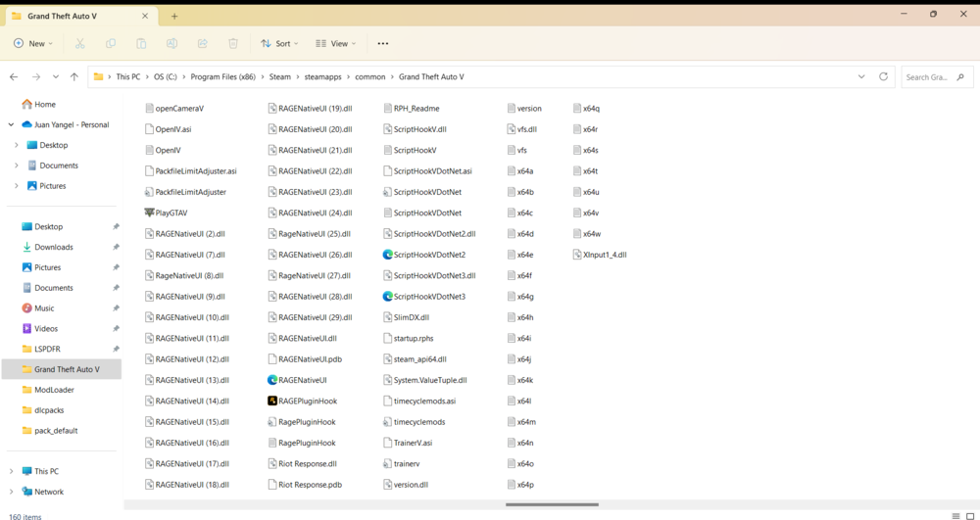Open Music folder in quick access
This screenshot has height=520, width=980.
pos(38,308)
